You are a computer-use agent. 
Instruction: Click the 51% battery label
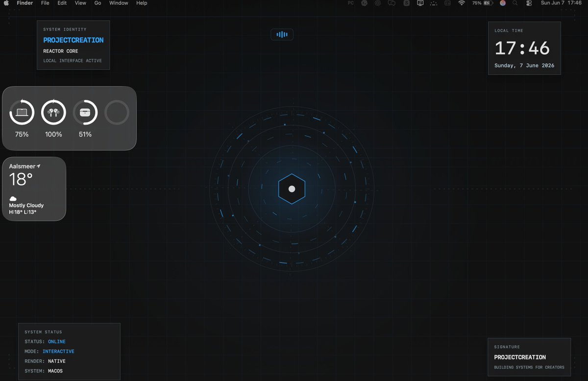85,134
